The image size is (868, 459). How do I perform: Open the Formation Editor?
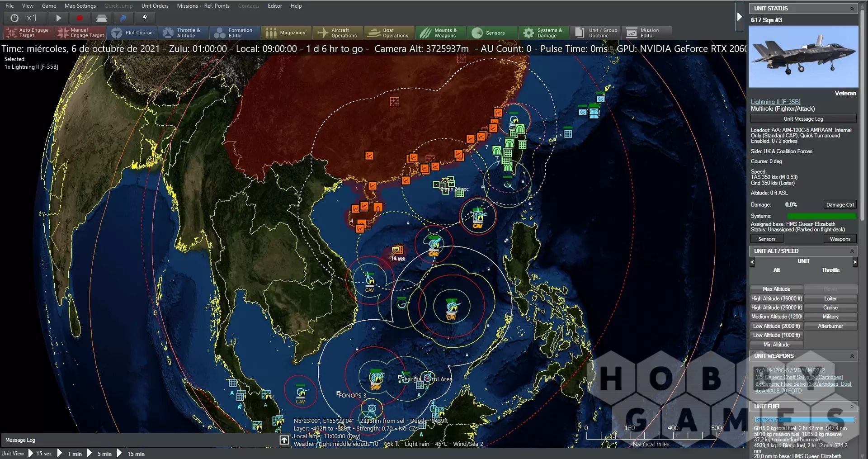coord(235,33)
